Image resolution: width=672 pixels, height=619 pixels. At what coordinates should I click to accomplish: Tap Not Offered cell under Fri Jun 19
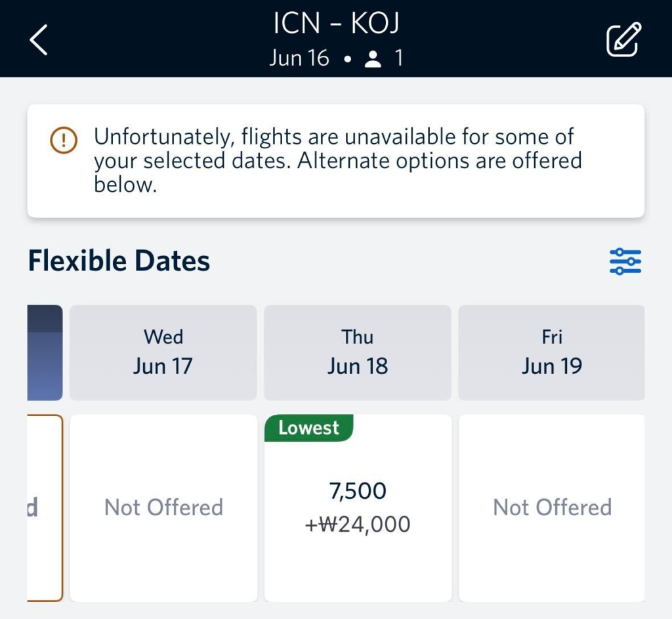click(552, 507)
